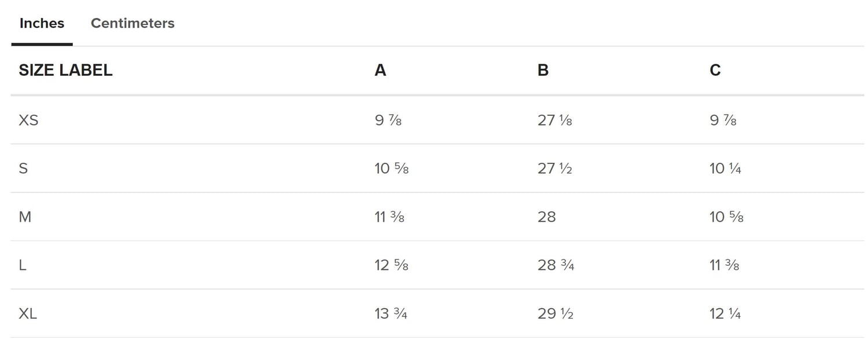Click the S column B value 27 ½
Screen dimensions: 868x351
(555, 169)
